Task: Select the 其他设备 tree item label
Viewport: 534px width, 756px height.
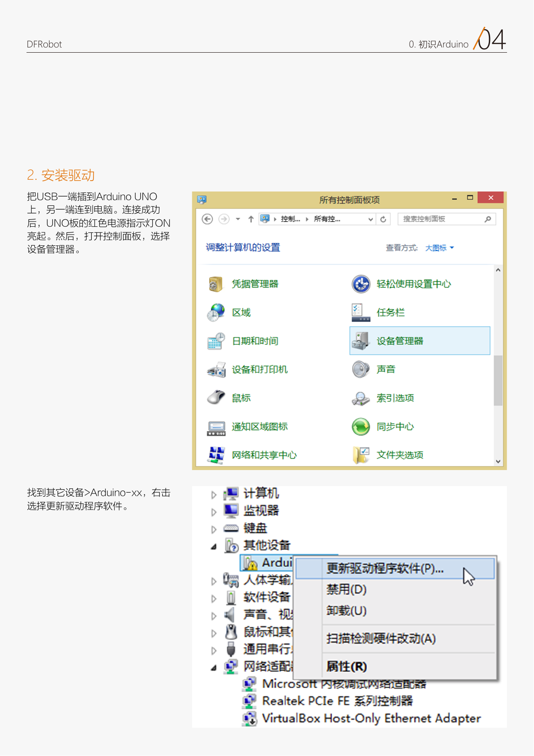Action: tap(267, 545)
